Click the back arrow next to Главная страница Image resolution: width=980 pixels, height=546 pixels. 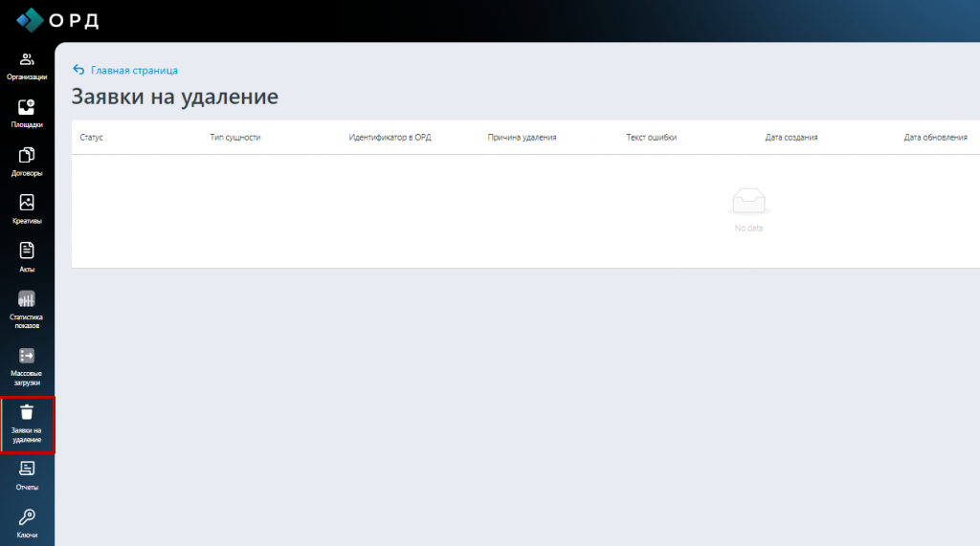click(x=78, y=70)
